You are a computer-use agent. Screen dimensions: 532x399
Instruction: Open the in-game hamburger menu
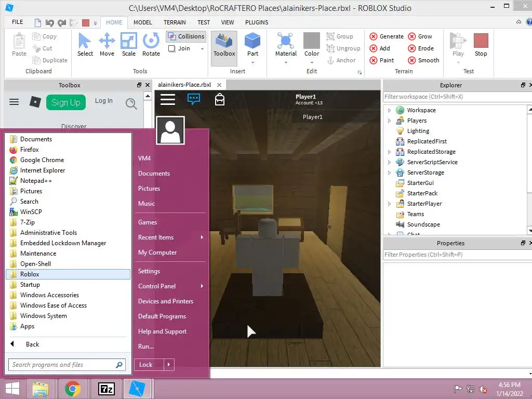point(168,99)
